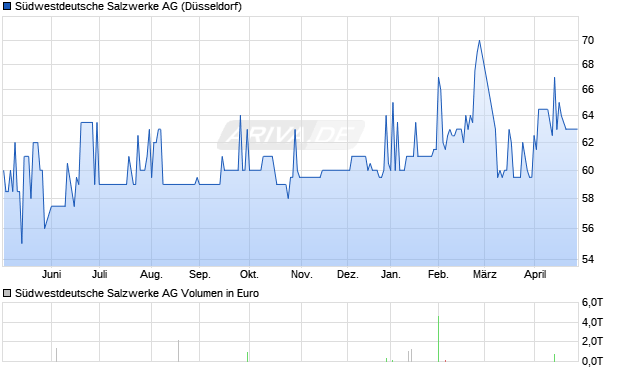
Task: Click the price axis value 66
Action: point(588,90)
